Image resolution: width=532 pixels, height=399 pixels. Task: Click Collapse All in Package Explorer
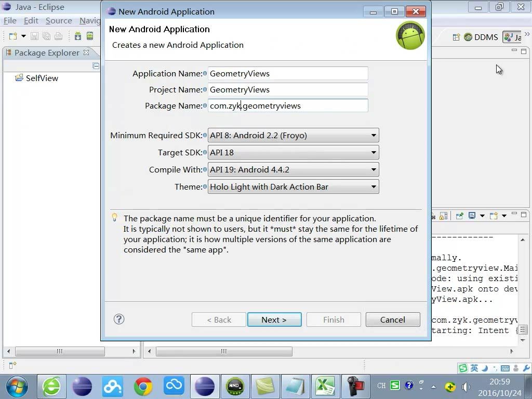click(x=96, y=66)
